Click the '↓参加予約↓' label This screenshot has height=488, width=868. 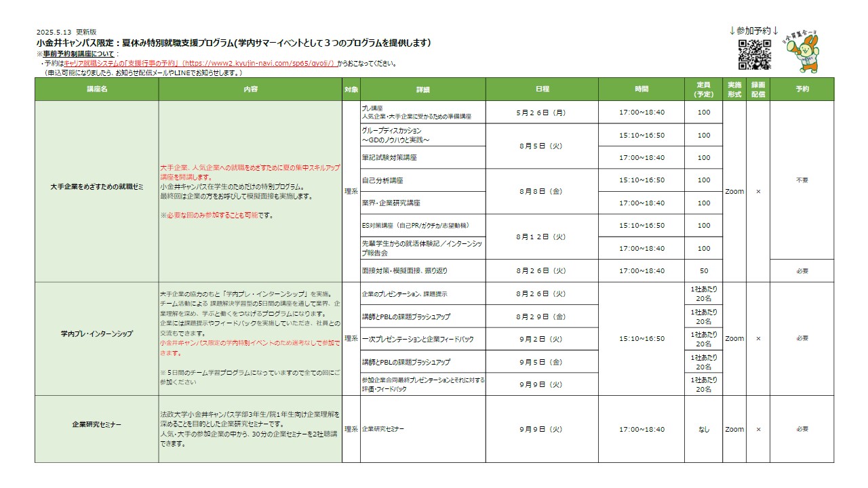point(754,31)
